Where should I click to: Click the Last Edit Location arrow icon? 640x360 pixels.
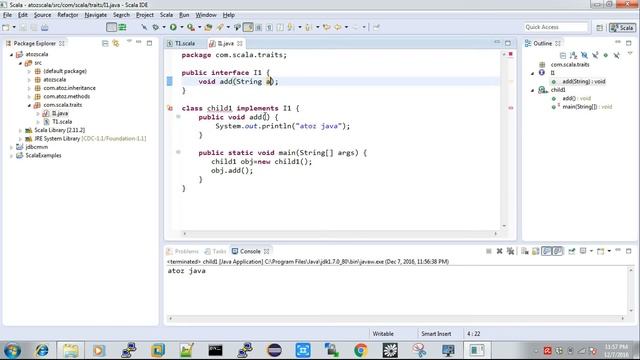(x=327, y=27)
